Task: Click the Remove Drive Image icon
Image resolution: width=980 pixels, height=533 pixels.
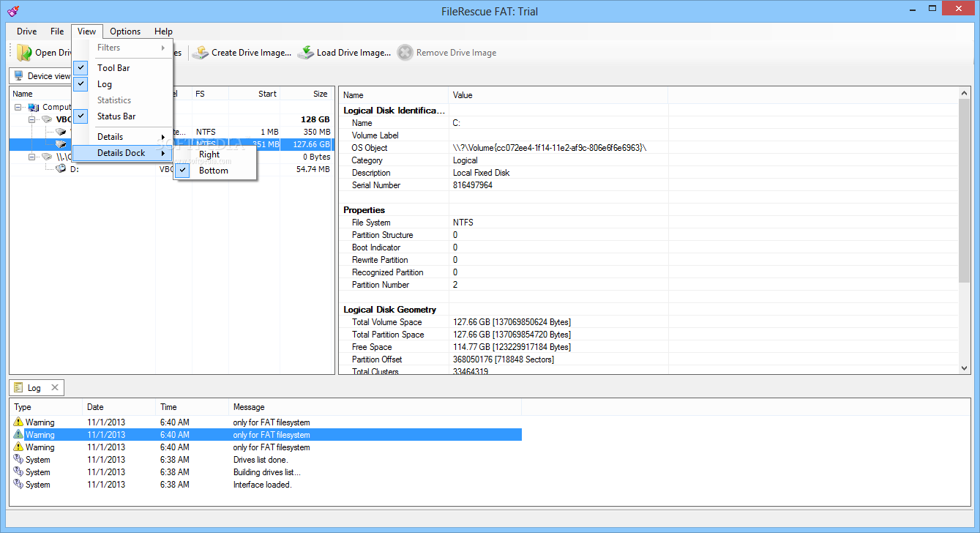Action: (x=405, y=53)
